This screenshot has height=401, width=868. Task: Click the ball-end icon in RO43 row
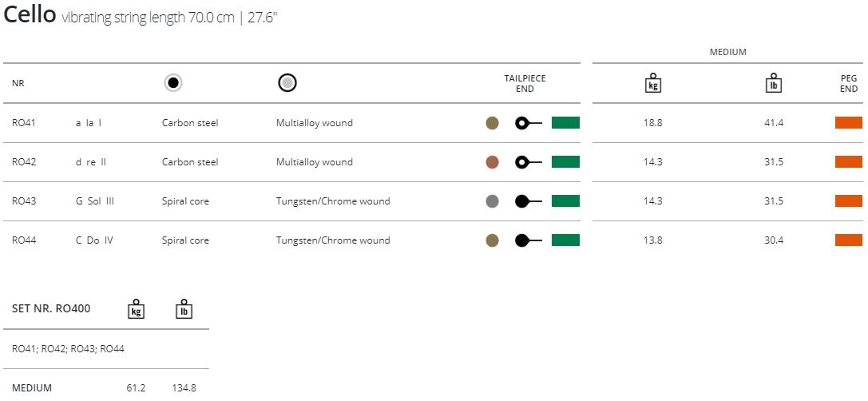pyautogui.click(x=528, y=201)
